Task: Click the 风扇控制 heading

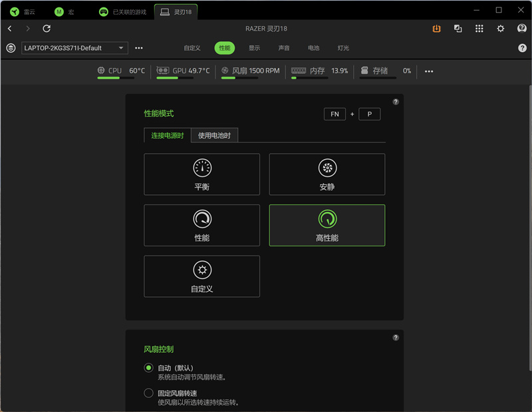Action: (159, 349)
